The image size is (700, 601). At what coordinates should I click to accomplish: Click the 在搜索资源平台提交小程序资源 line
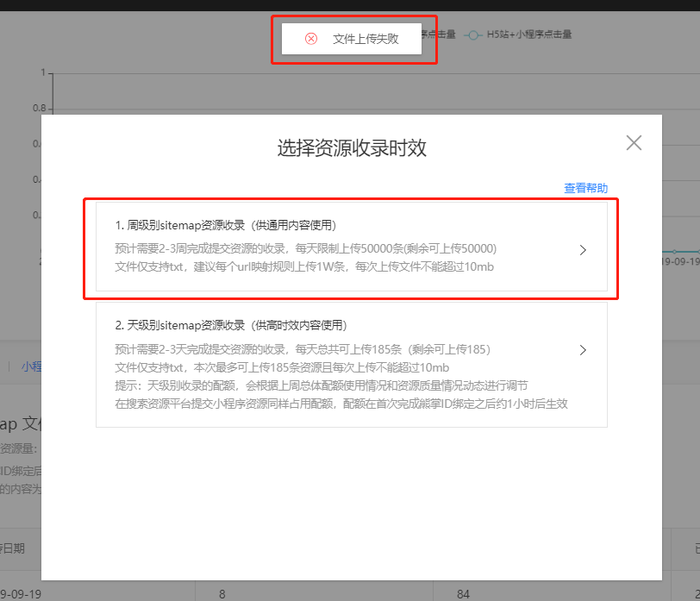pyautogui.click(x=341, y=404)
